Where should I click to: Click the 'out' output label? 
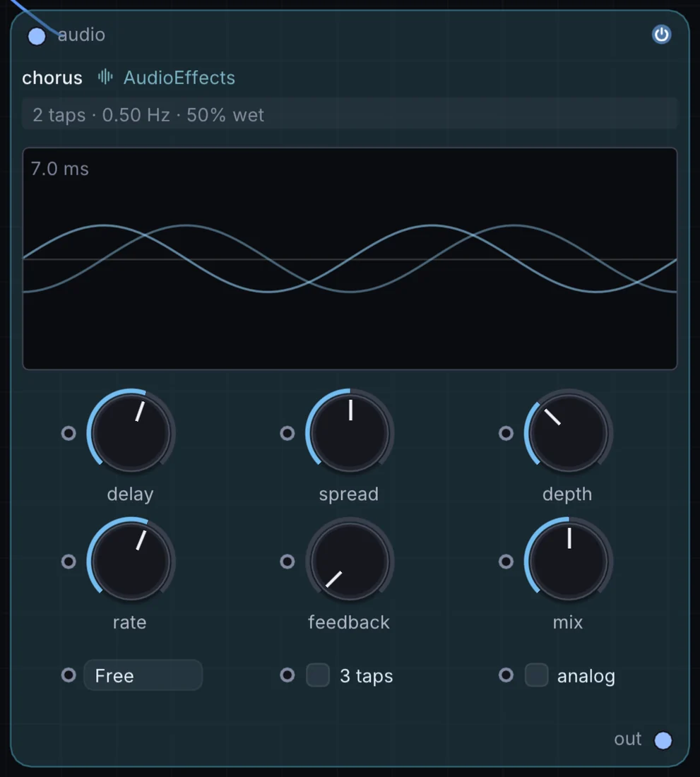tap(628, 739)
